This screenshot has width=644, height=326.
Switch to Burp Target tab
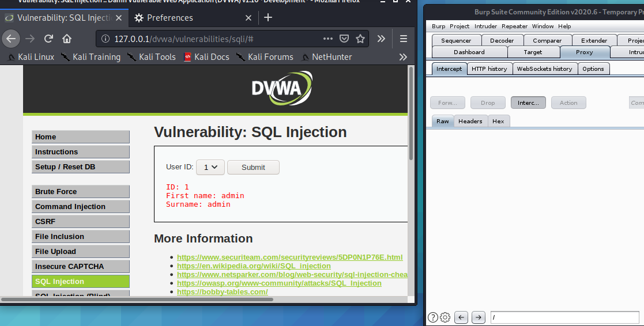coord(533,52)
